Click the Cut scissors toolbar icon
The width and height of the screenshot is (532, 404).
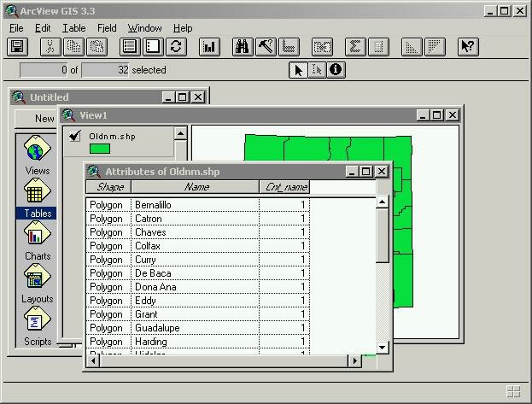pos(50,46)
